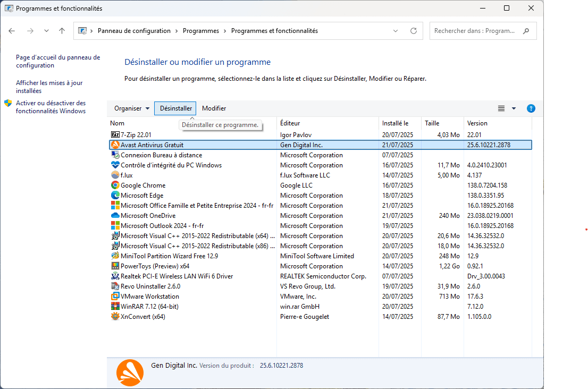
Task: Click the search magnifier icon
Action: 526,31
